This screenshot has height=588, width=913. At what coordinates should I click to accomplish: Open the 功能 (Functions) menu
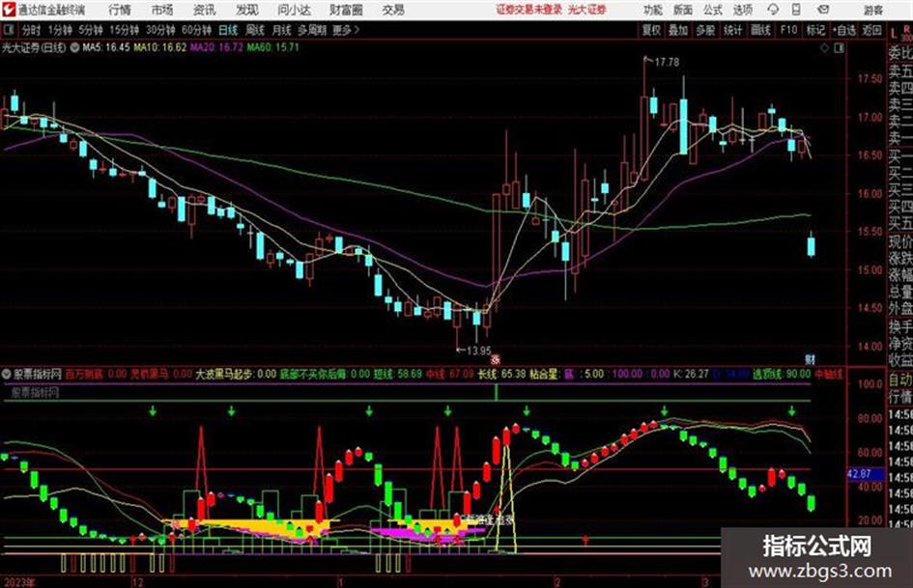click(653, 10)
